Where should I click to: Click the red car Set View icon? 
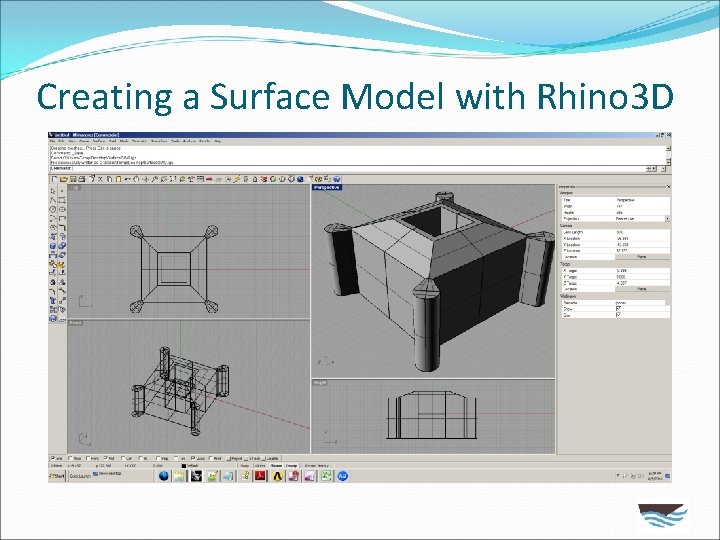[210, 179]
